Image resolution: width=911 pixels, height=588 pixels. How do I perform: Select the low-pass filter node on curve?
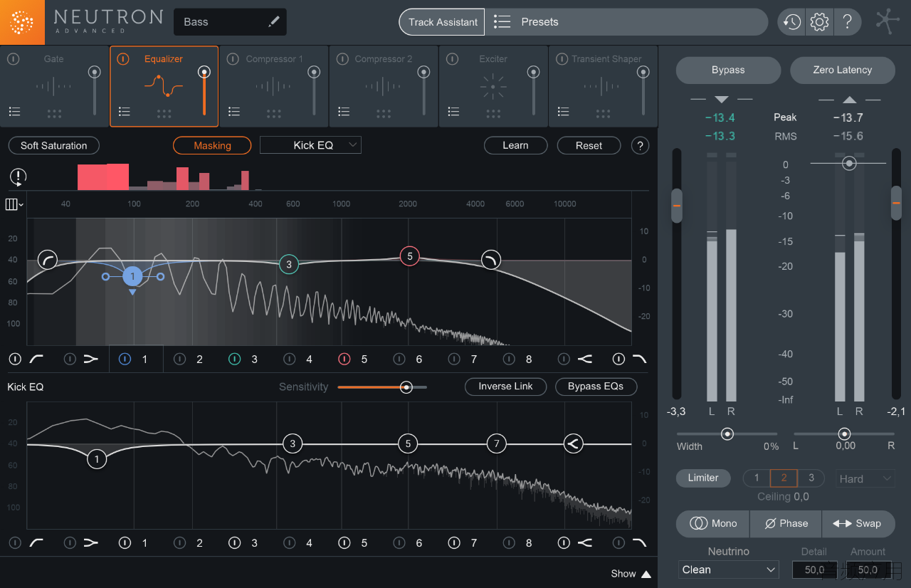coord(491,260)
